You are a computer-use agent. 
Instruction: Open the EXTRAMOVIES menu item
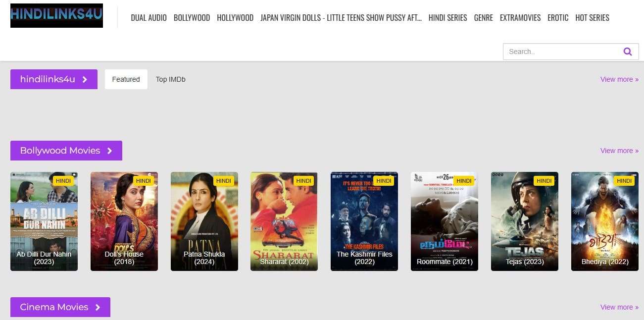(x=520, y=18)
